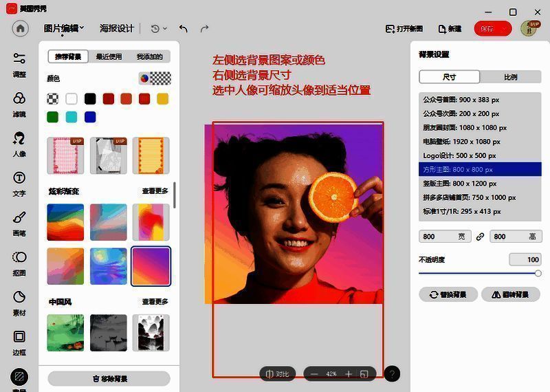The image size is (550, 392).
Task: Open the 滤镜 filter tool
Action: (x=19, y=105)
